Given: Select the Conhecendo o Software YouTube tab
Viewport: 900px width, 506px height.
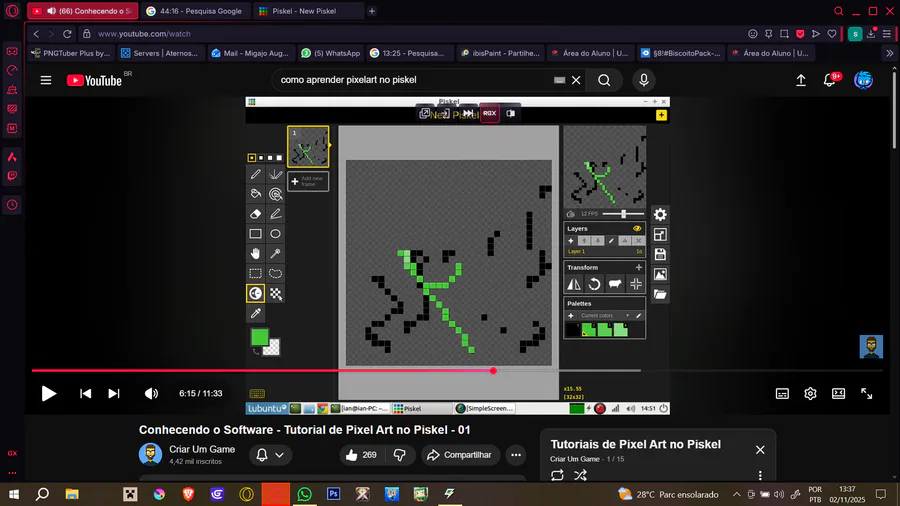Looking at the screenshot, I should point(83,11).
